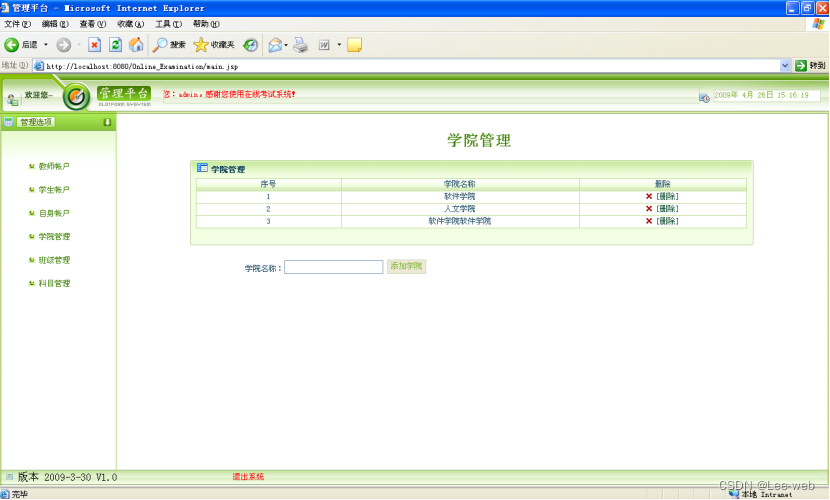Click table cell 人文学院
This screenshot has height=500, width=830.
459,208
